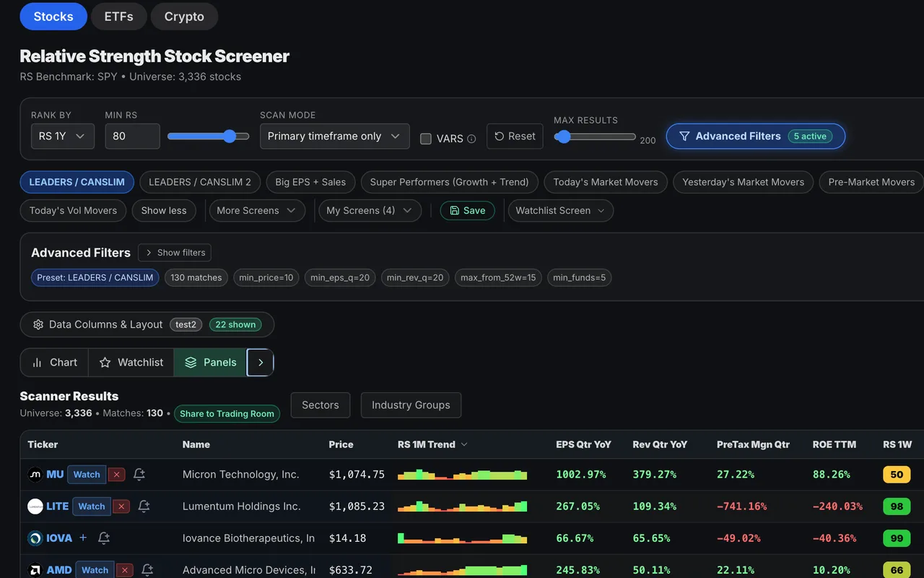Add IOVA to watchlist with plus icon

[83, 538]
